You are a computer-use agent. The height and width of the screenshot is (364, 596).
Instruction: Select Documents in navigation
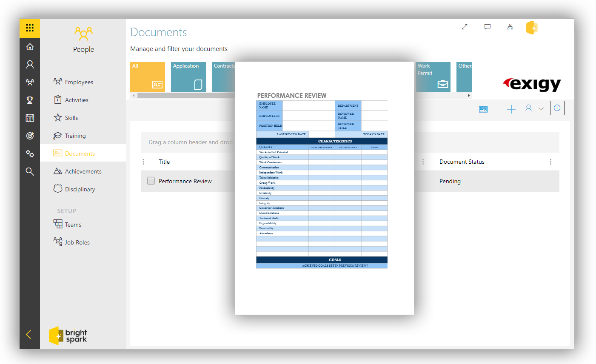point(83,153)
